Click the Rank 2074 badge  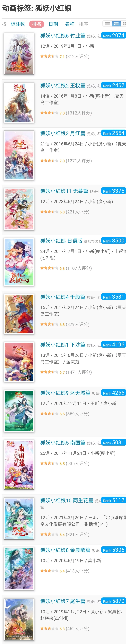click(x=114, y=36)
